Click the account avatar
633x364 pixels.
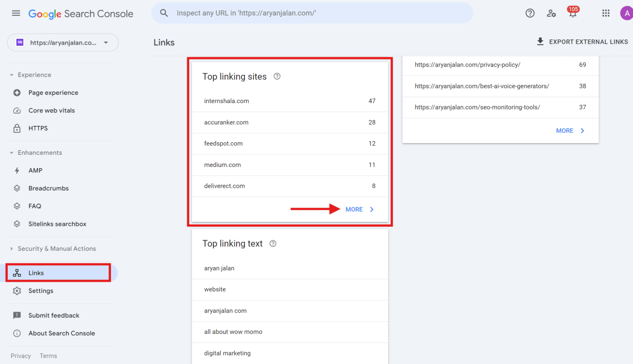coord(626,13)
